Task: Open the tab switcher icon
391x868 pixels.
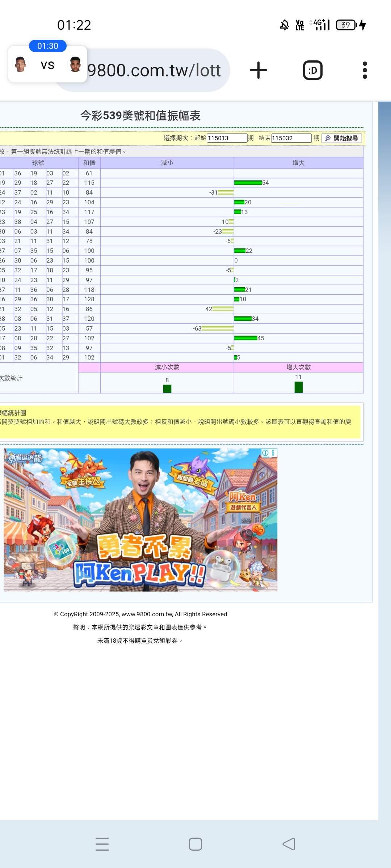Action: [x=312, y=70]
